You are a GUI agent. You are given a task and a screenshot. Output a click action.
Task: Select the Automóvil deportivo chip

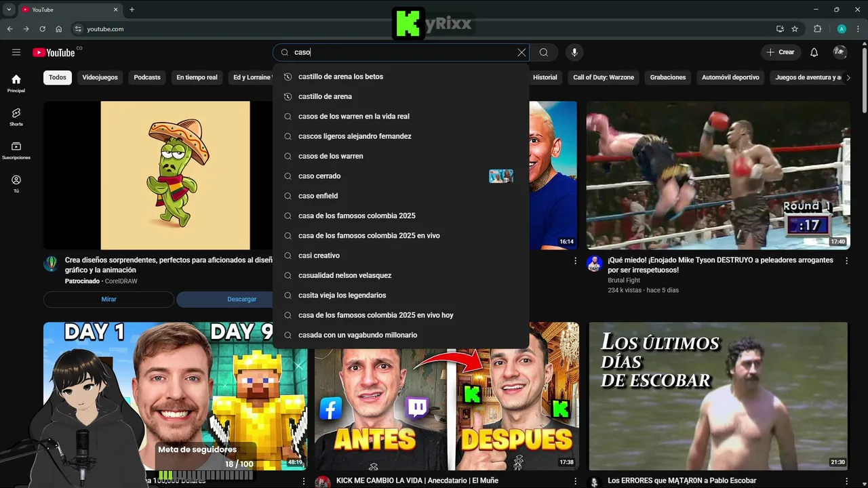point(730,77)
